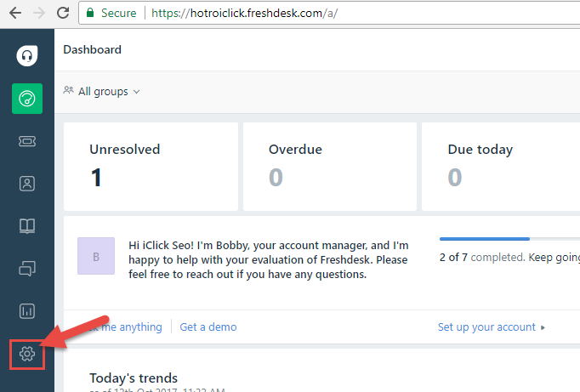Open the Due today card
The image size is (580, 392).
[x=501, y=167]
